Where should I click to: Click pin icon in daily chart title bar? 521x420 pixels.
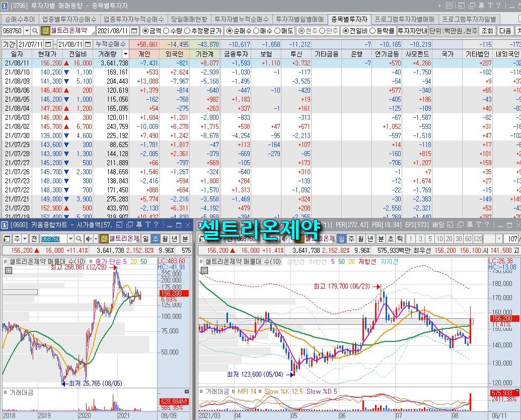coord(470,225)
